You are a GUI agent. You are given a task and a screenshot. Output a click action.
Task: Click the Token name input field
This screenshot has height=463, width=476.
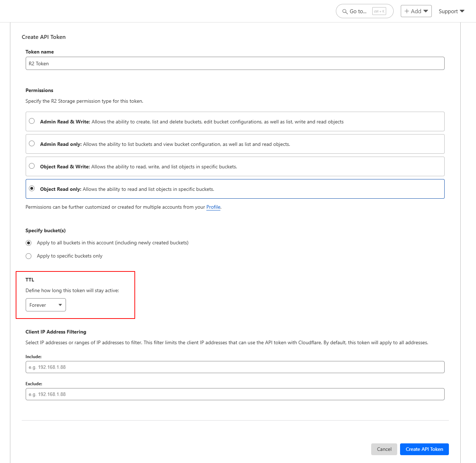(x=235, y=63)
